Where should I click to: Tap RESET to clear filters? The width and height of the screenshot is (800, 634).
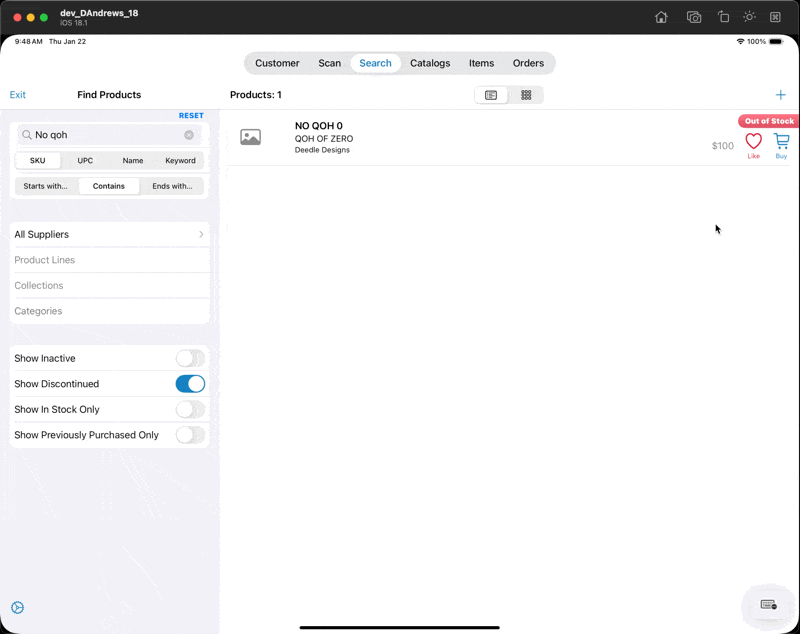191,116
